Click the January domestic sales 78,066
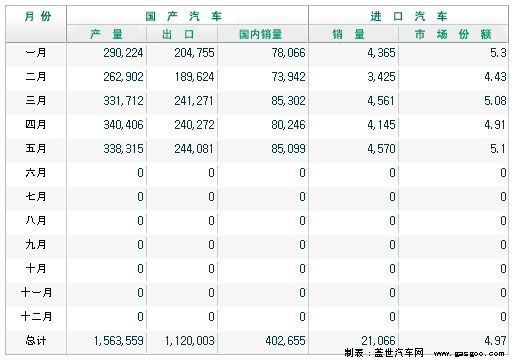514x360 pixels. tap(288, 53)
